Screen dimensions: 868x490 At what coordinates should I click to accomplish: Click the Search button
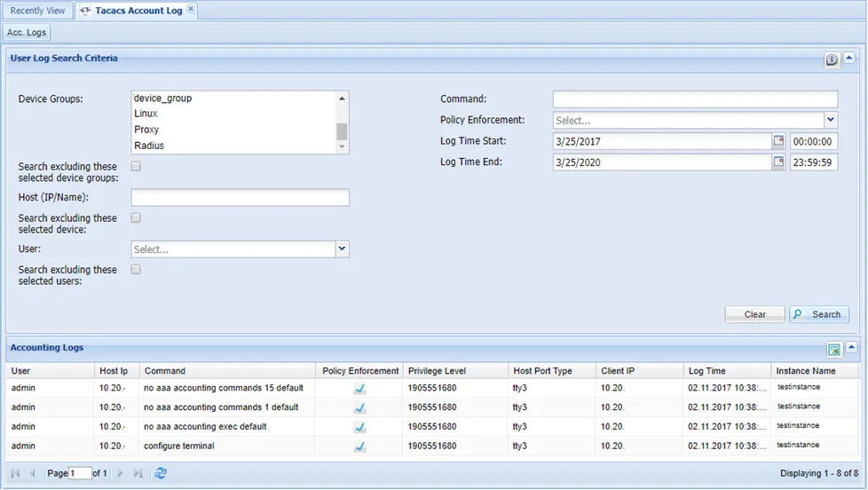[x=818, y=314]
